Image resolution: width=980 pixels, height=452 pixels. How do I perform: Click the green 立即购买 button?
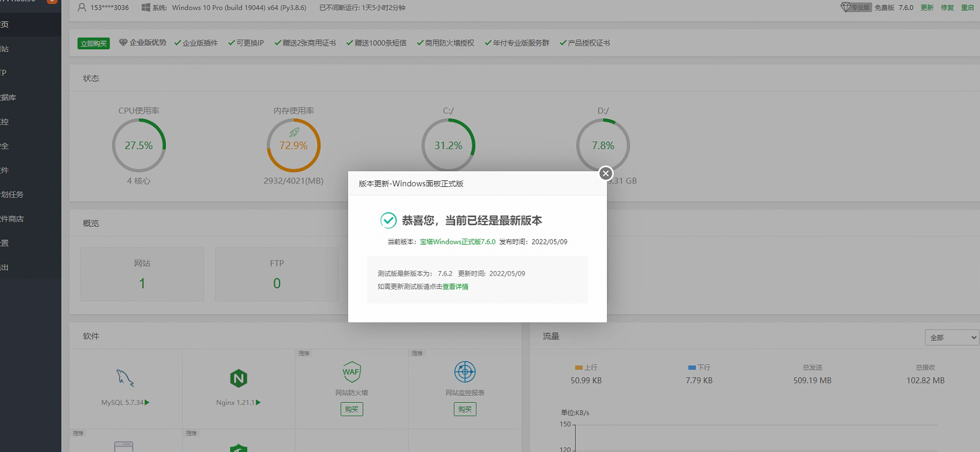tap(94, 44)
